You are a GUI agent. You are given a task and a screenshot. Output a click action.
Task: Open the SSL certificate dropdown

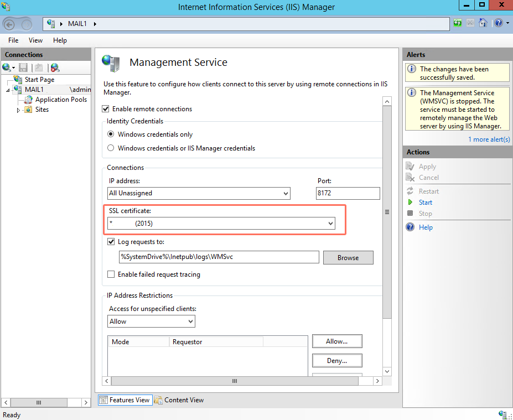[330, 224]
